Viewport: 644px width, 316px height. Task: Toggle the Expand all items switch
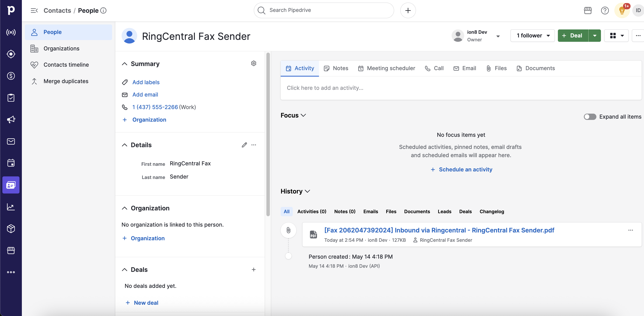coord(589,117)
